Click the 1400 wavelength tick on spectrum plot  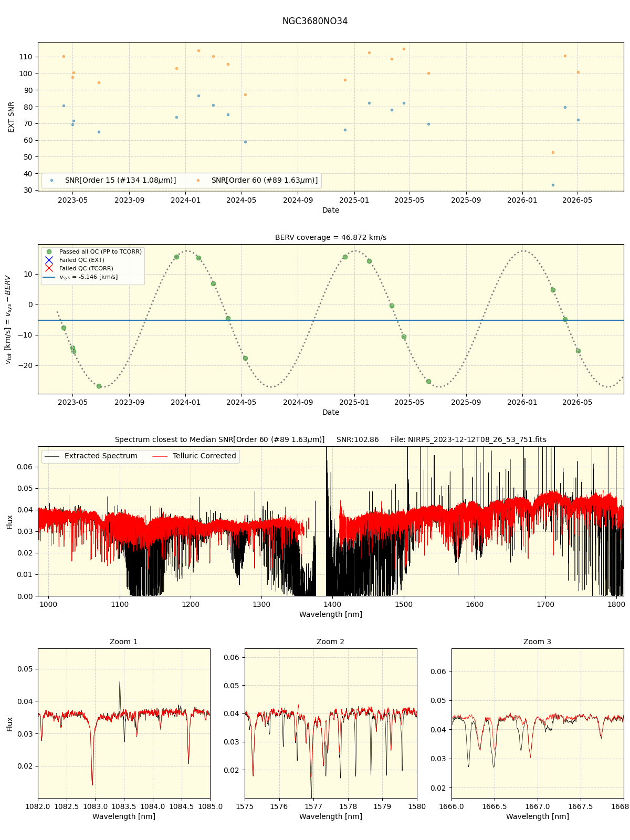(x=332, y=604)
